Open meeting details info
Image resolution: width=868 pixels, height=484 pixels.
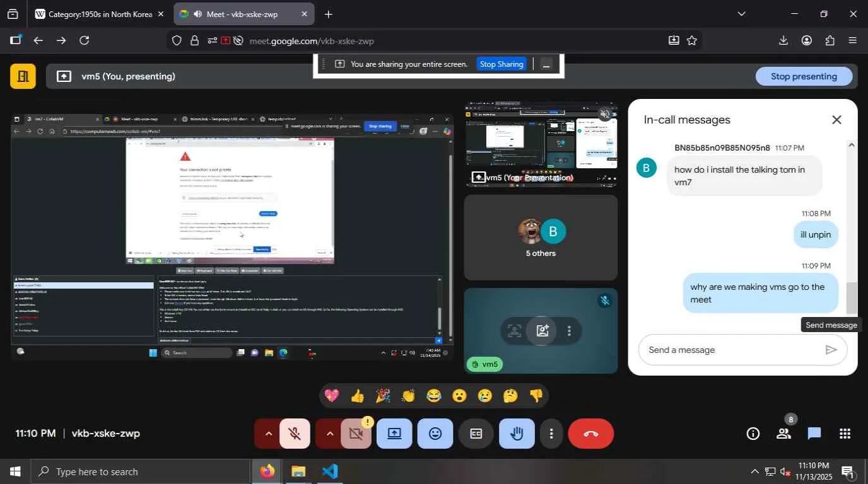(753, 434)
